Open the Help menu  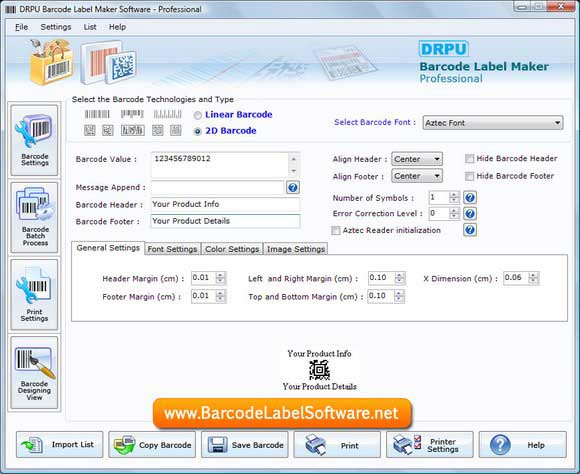pos(117,27)
